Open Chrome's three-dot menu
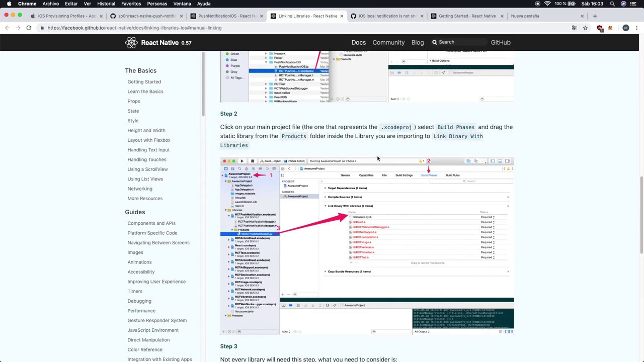 [x=636, y=28]
